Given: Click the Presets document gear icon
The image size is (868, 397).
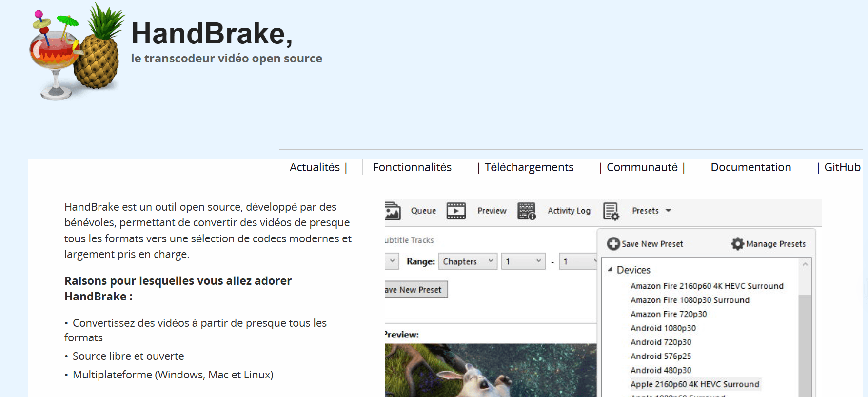Looking at the screenshot, I should tap(611, 211).
